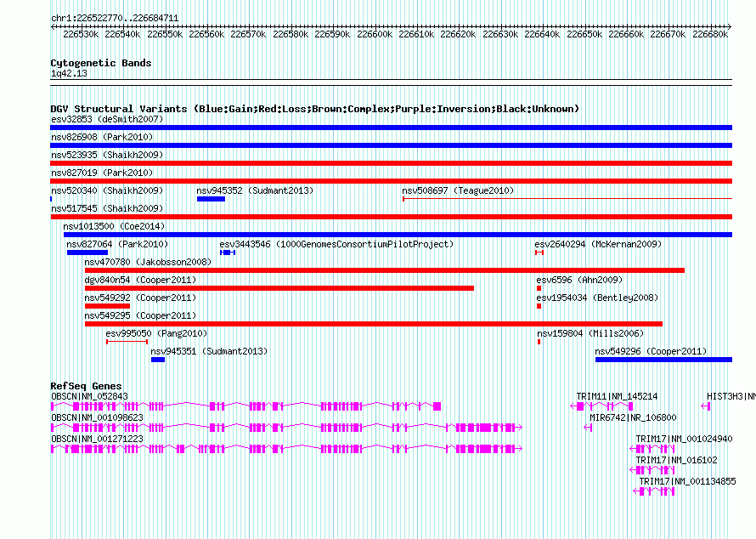The width and height of the screenshot is (756, 539).
Task: Click nsv470780 (Jakobsson2008) label
Action: coord(148,262)
